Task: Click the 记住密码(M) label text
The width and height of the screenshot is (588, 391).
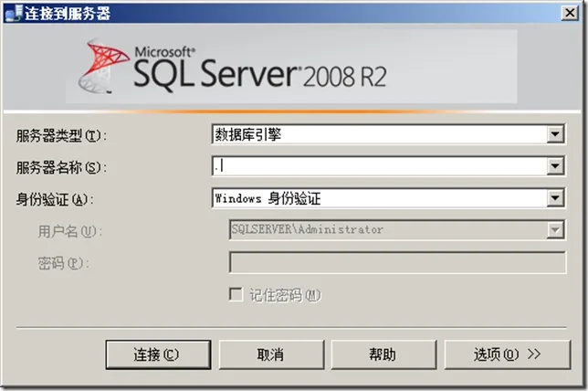Action: [286, 295]
